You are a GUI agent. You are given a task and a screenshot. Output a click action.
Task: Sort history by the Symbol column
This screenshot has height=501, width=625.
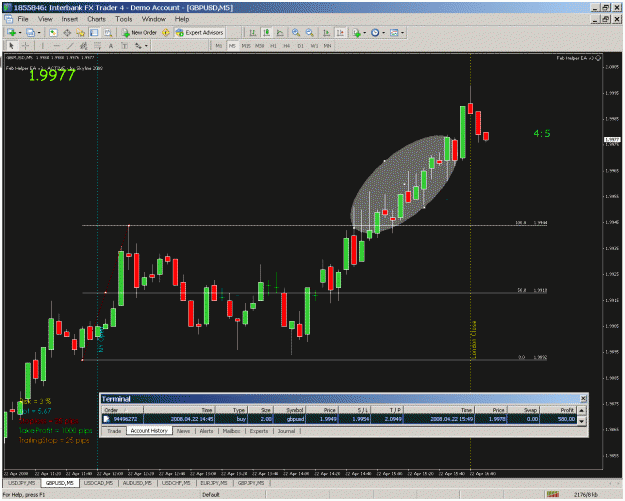(x=289, y=410)
